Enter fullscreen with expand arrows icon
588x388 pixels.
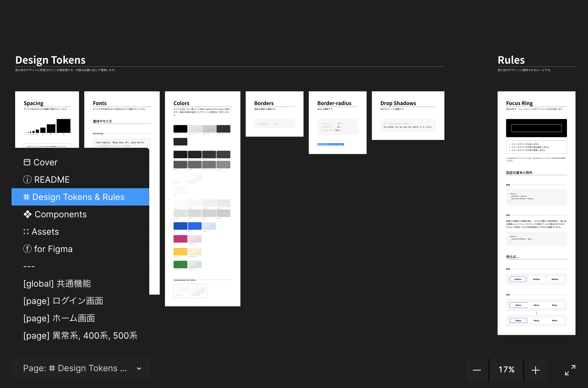click(570, 370)
